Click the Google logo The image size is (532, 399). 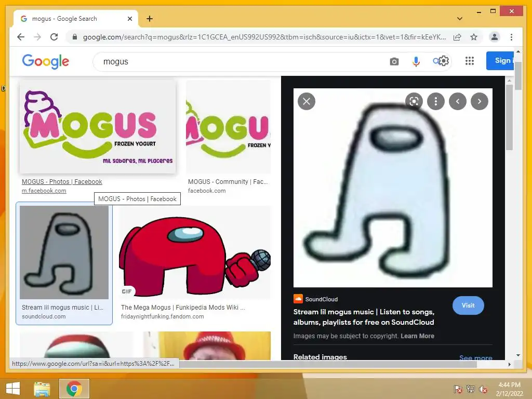coord(46,61)
